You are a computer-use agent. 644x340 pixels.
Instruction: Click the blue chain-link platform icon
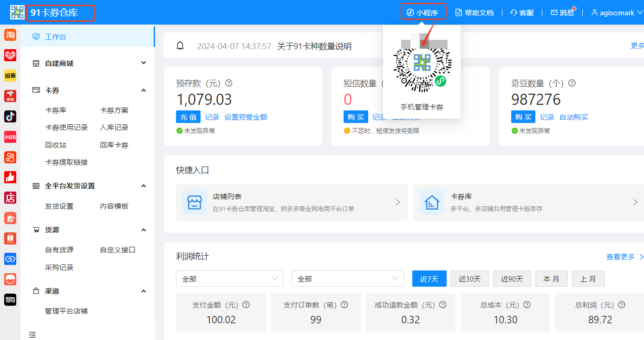click(10, 259)
